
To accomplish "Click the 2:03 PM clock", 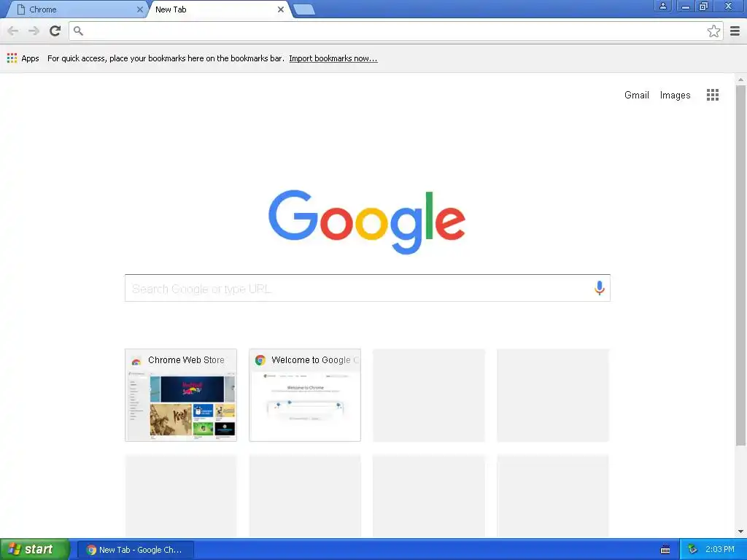I will [719, 549].
